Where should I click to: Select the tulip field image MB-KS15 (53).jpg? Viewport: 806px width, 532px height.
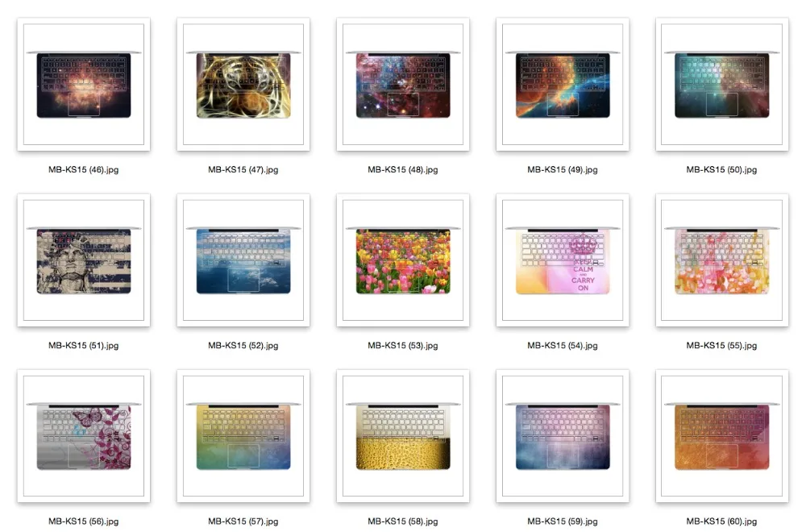pos(403,260)
